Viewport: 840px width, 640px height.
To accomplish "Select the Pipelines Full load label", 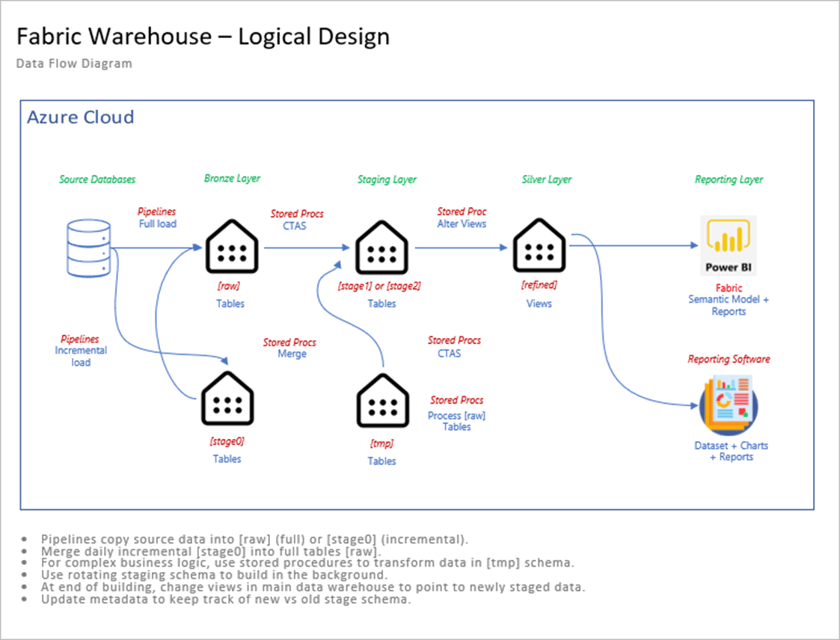I will (156, 218).
